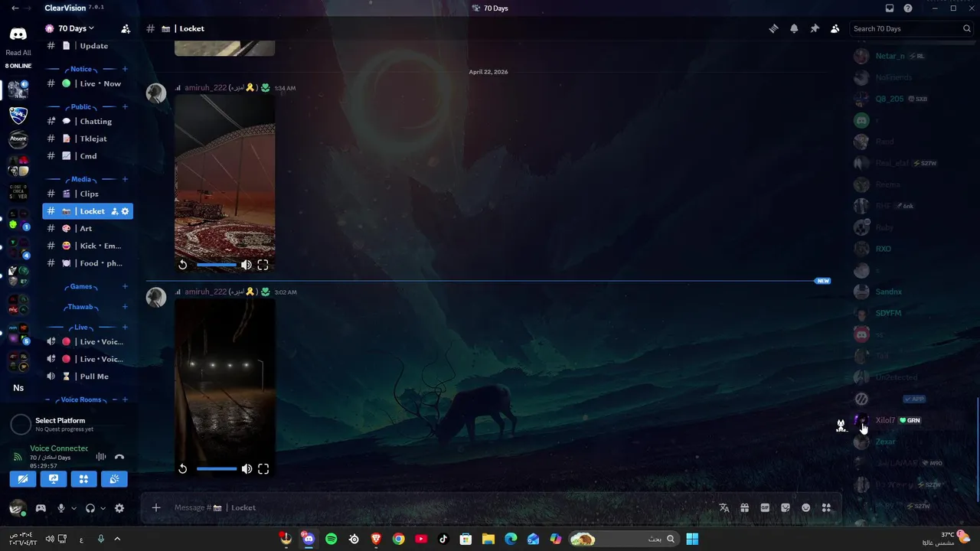Open notification settings bell icon
The image size is (980, 551).
pyautogui.click(x=794, y=28)
